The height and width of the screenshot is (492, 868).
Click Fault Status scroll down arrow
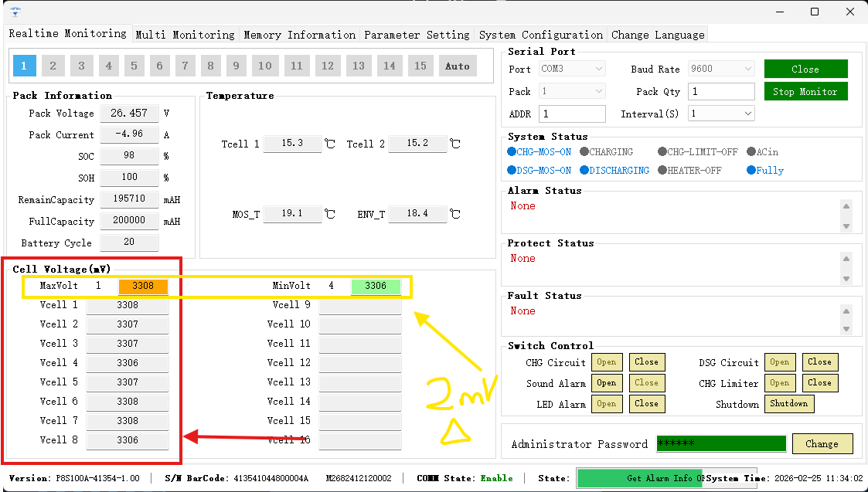(x=846, y=330)
